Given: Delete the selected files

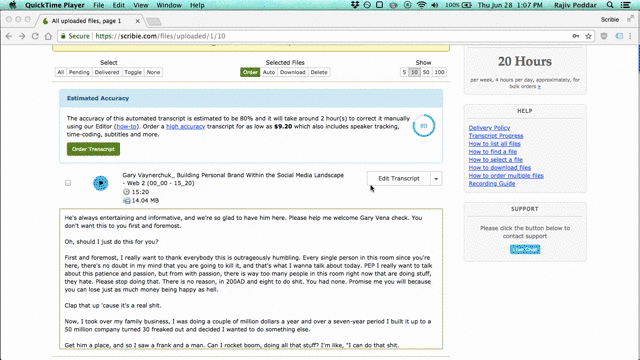Looking at the screenshot, I should (x=319, y=72).
